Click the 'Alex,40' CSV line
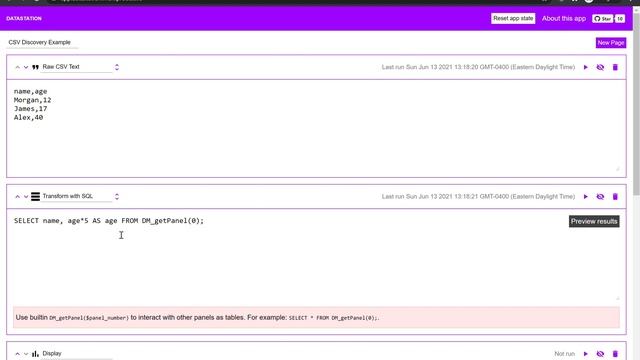 [x=28, y=118]
